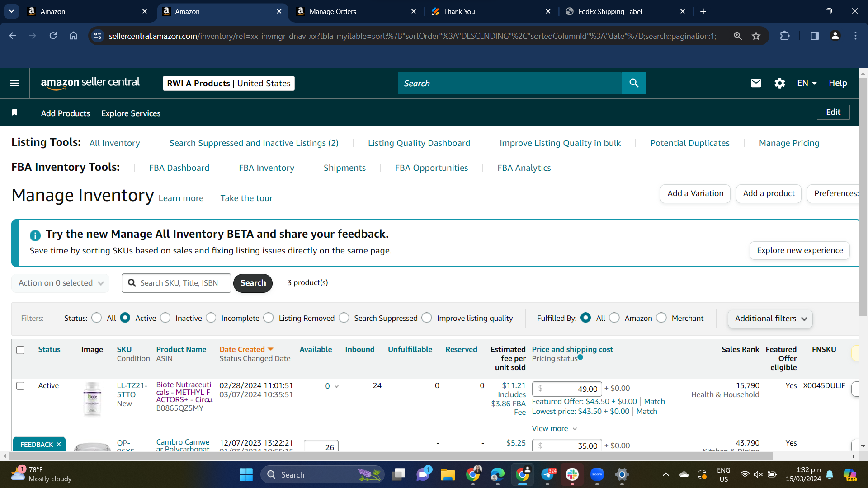Open Search Suppressed and Inactive Listings (2)
This screenshot has width=868, height=488.
pos(254,143)
